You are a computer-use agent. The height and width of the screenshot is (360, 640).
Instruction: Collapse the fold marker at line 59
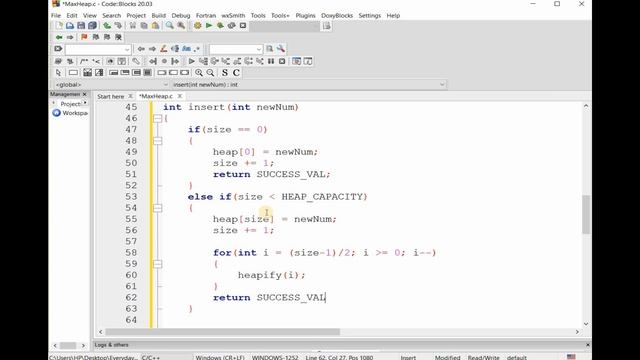[x=158, y=264]
